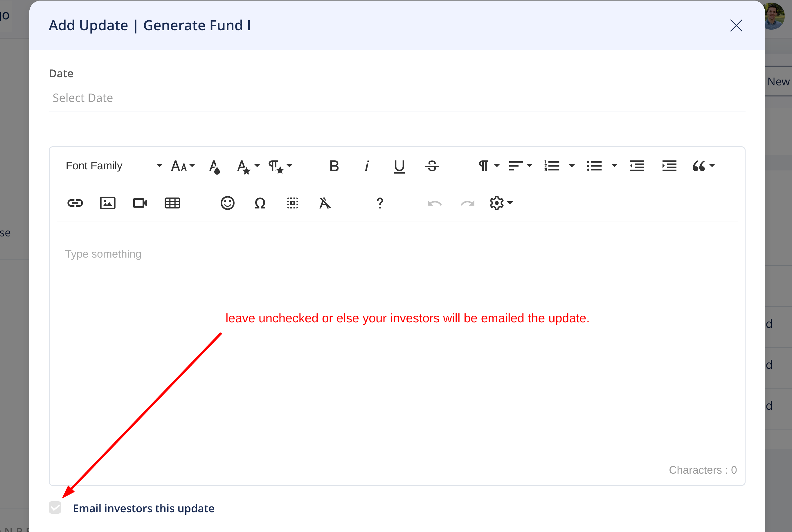Open the Quote style dropdown
792x532 pixels.
(703, 166)
